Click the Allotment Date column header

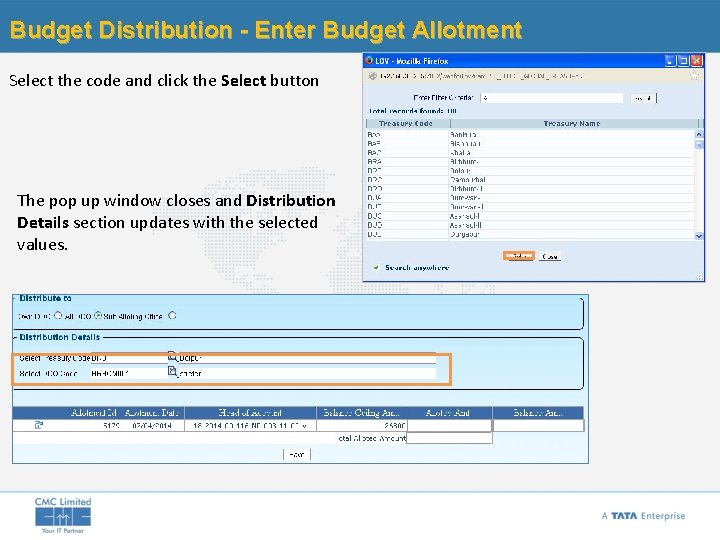pos(152,412)
